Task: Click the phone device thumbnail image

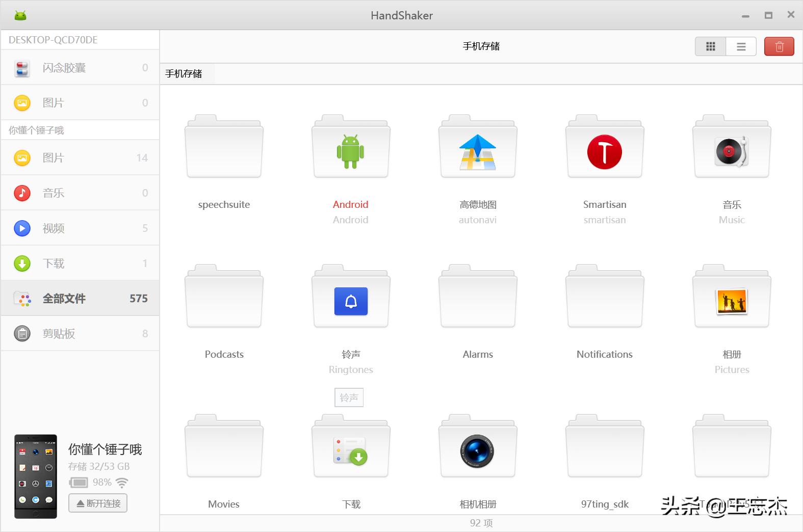Action: click(35, 476)
